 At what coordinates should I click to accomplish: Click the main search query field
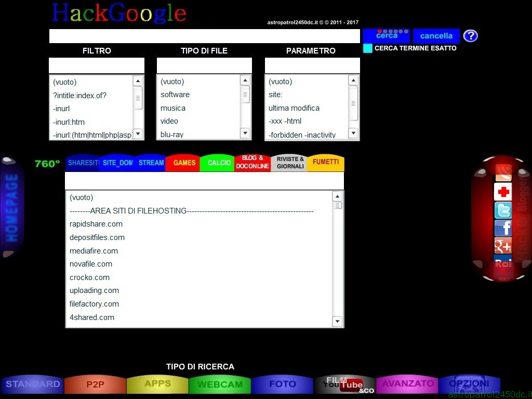tap(205, 36)
